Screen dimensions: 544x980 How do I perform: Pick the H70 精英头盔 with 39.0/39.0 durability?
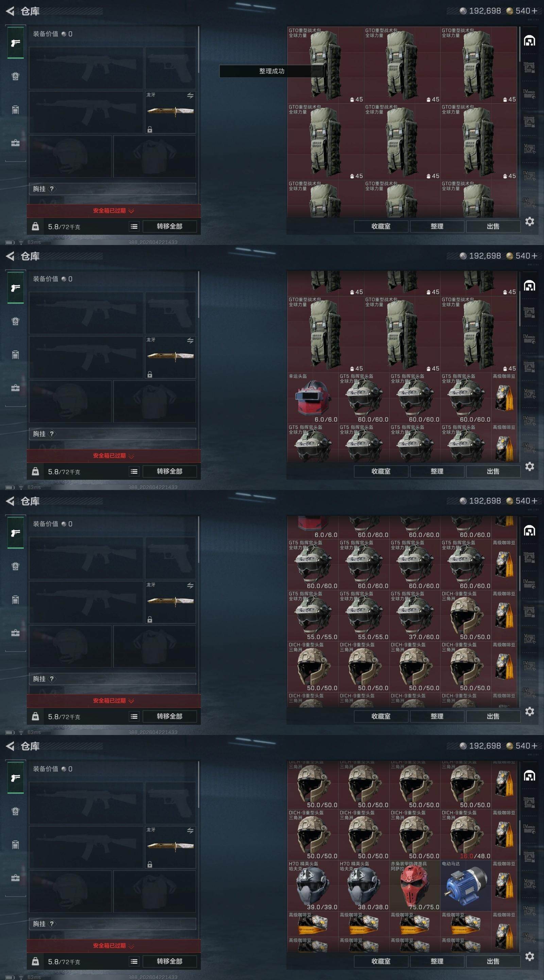coord(313,886)
